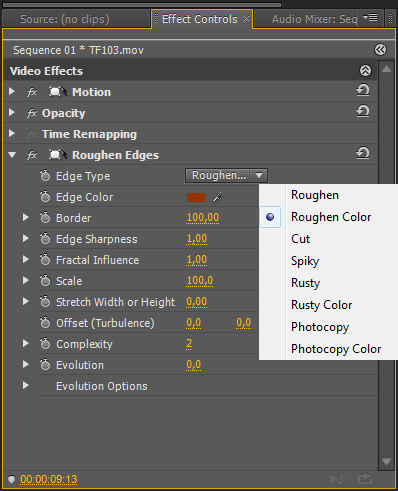Screen dimensions: 398x491
Task: Expand the Border property slider
Action: pos(26,217)
